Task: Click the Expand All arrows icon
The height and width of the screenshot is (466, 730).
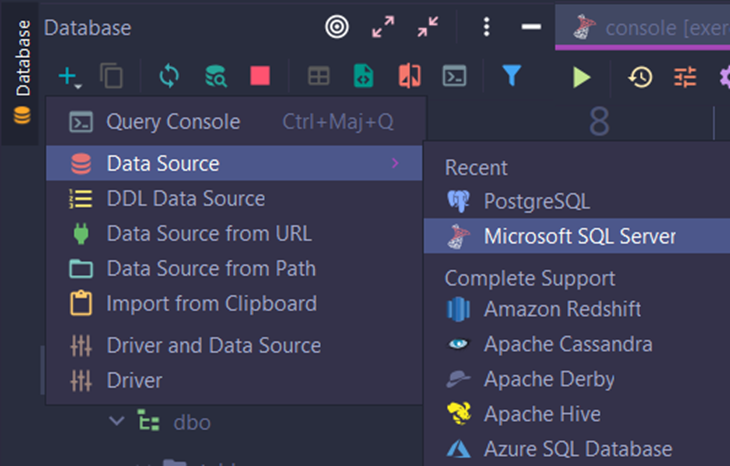Action: [383, 28]
